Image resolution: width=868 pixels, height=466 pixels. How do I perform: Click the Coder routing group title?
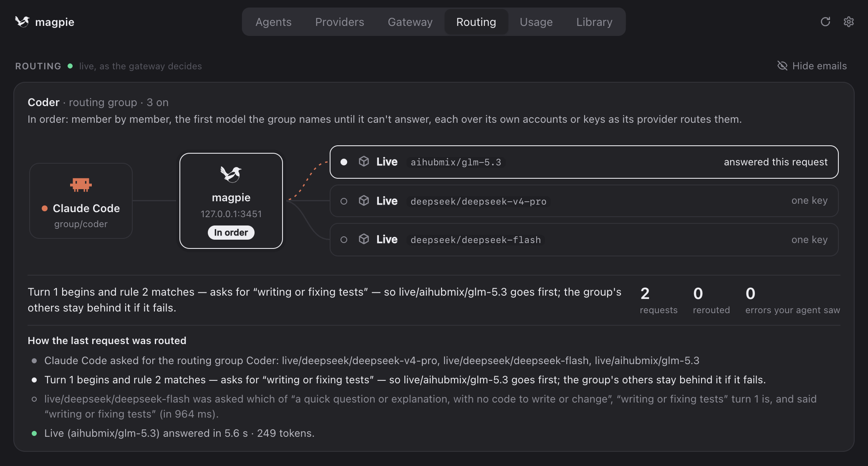[x=43, y=102]
